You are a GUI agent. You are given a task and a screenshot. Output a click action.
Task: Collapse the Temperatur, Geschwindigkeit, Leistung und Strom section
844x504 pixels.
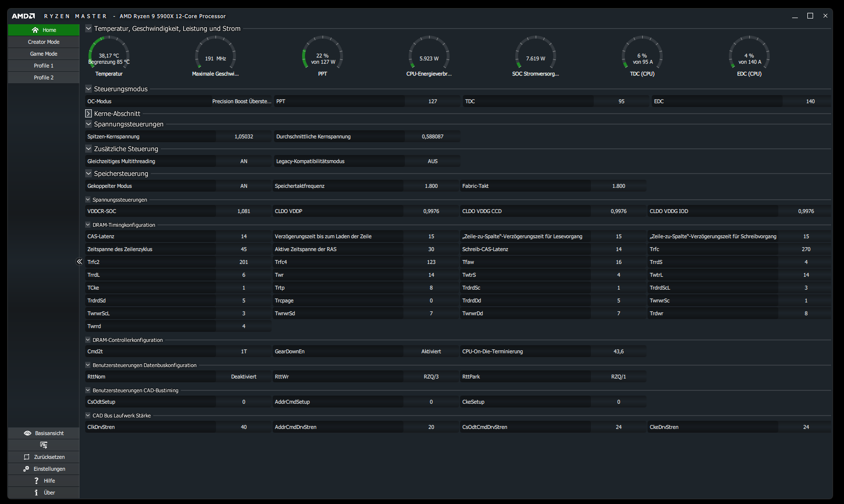point(88,29)
